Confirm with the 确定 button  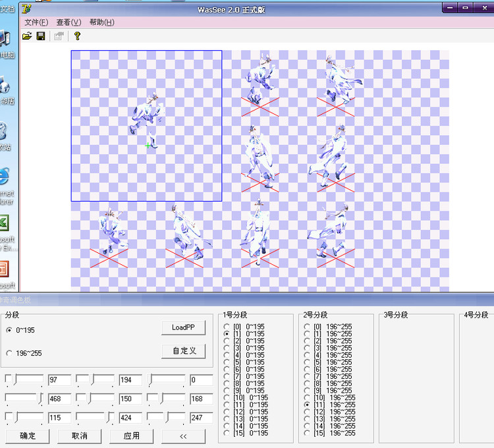(x=28, y=436)
